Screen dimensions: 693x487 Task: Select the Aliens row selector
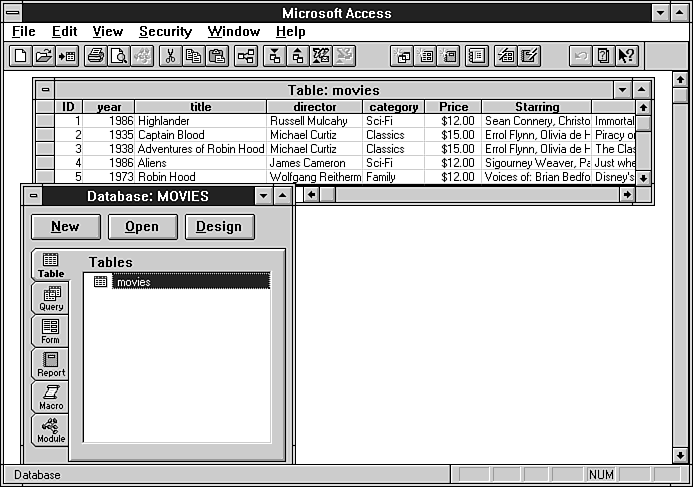45,163
